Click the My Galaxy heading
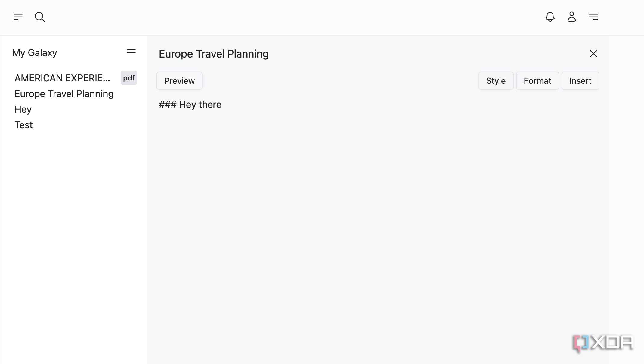This screenshot has height=364, width=644. pos(35,53)
